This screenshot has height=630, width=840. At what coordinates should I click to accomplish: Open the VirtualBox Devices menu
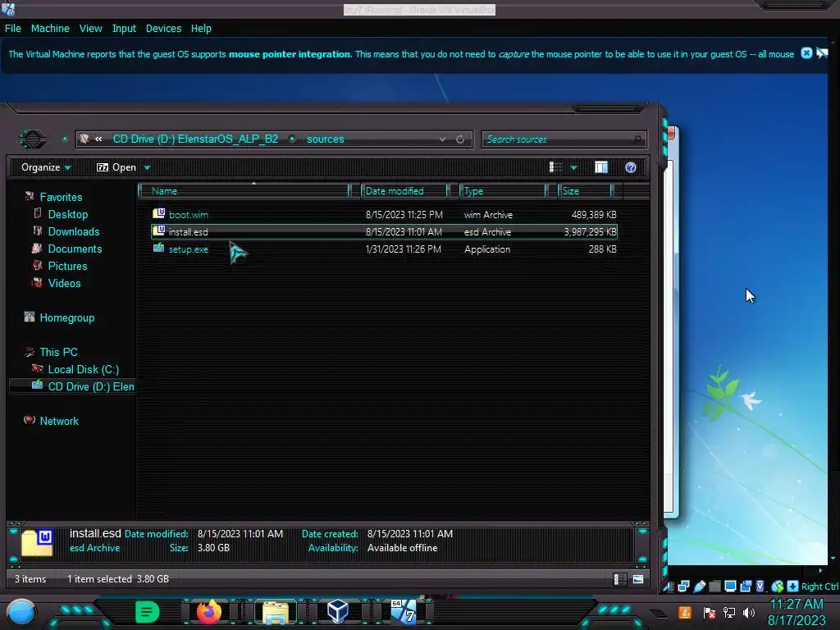click(x=163, y=29)
